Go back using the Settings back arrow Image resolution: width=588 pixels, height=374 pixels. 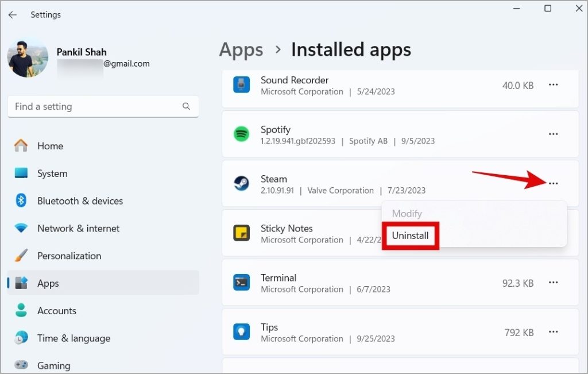[13, 14]
